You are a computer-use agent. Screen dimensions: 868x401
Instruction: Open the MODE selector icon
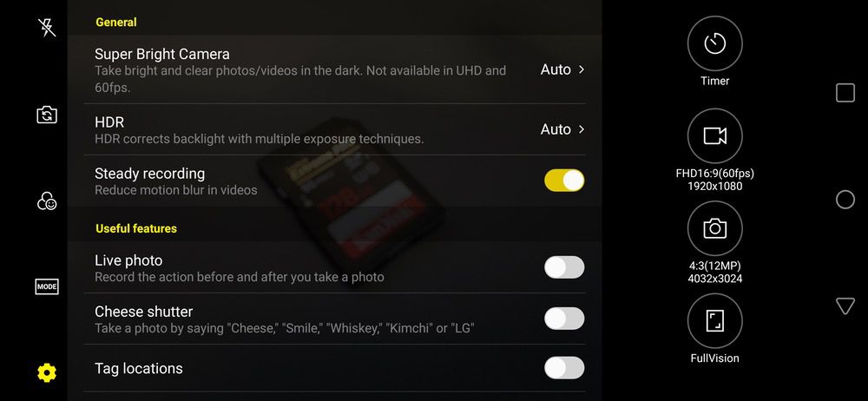pos(47,286)
